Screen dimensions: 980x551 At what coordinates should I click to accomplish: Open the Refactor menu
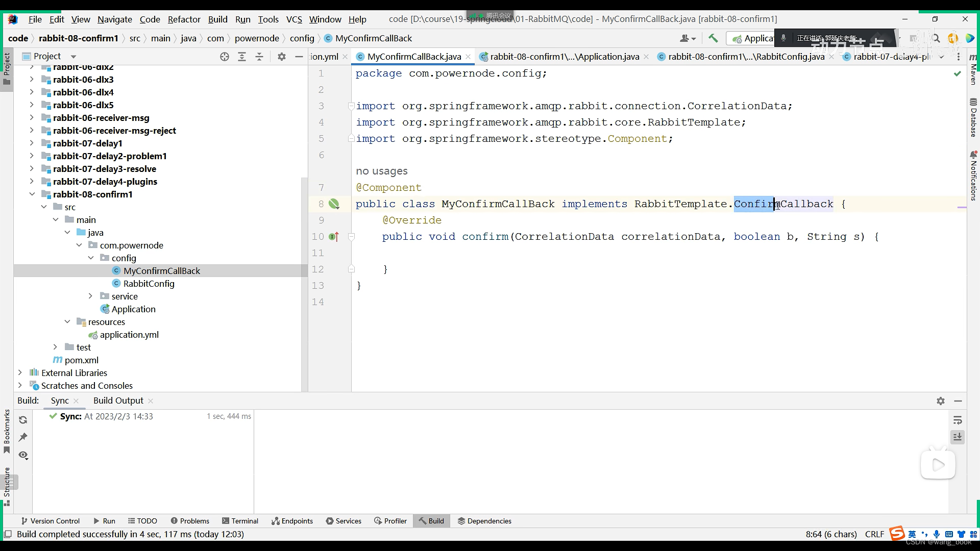pyautogui.click(x=184, y=19)
